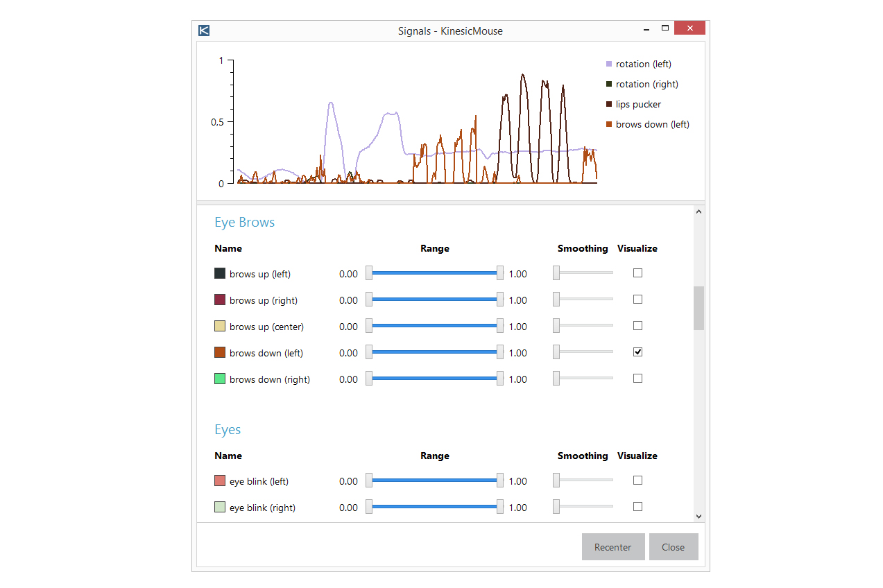883x588 pixels.
Task: Click the scrollbar up arrow
Action: click(x=698, y=210)
